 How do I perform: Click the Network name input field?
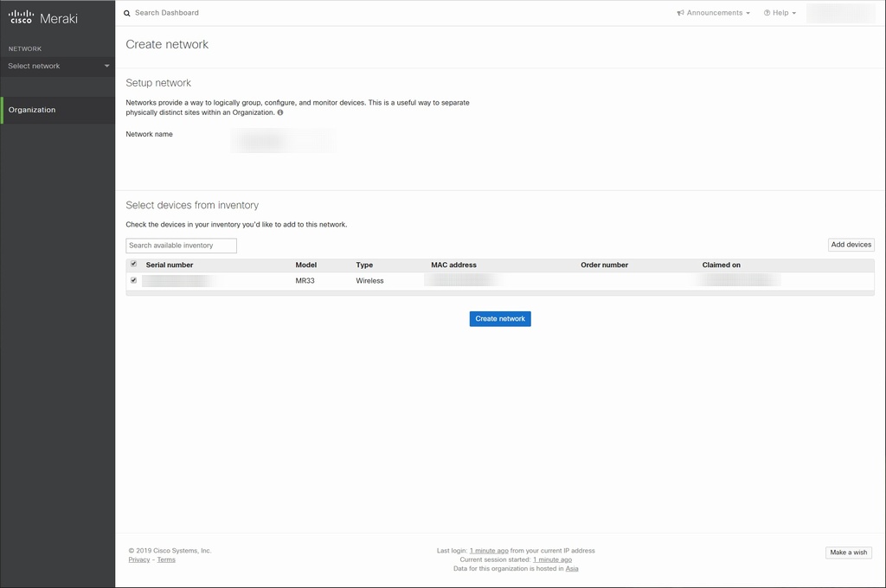[x=283, y=140]
